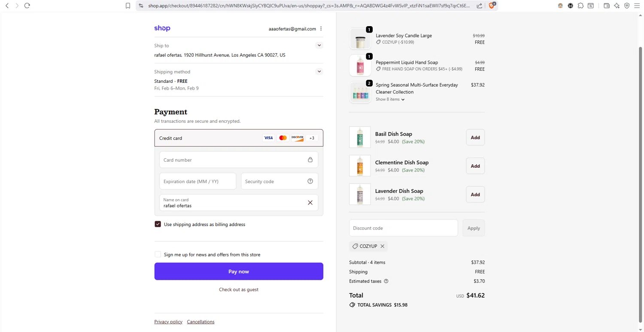Click the Payment section heading
The width and height of the screenshot is (644, 332).
point(171,112)
